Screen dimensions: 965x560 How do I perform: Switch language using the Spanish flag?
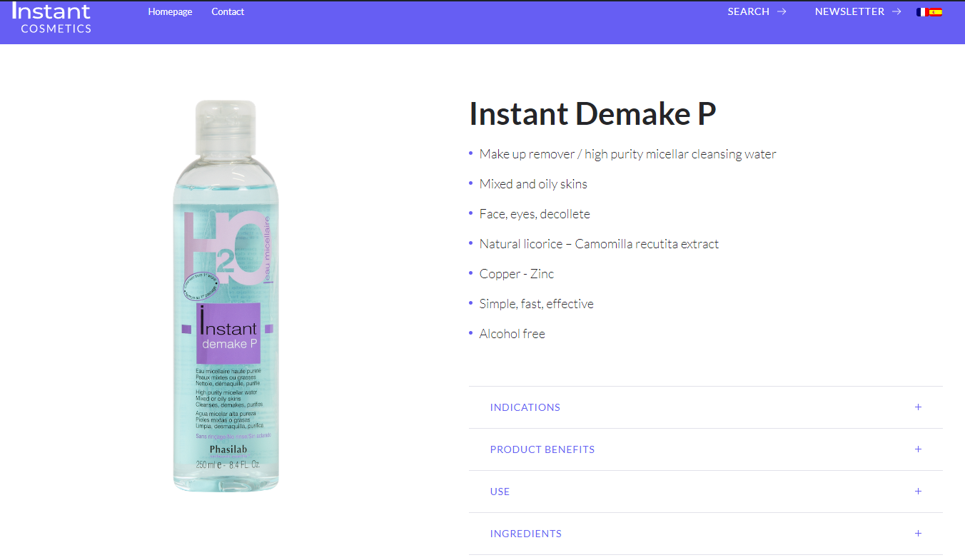(x=936, y=12)
